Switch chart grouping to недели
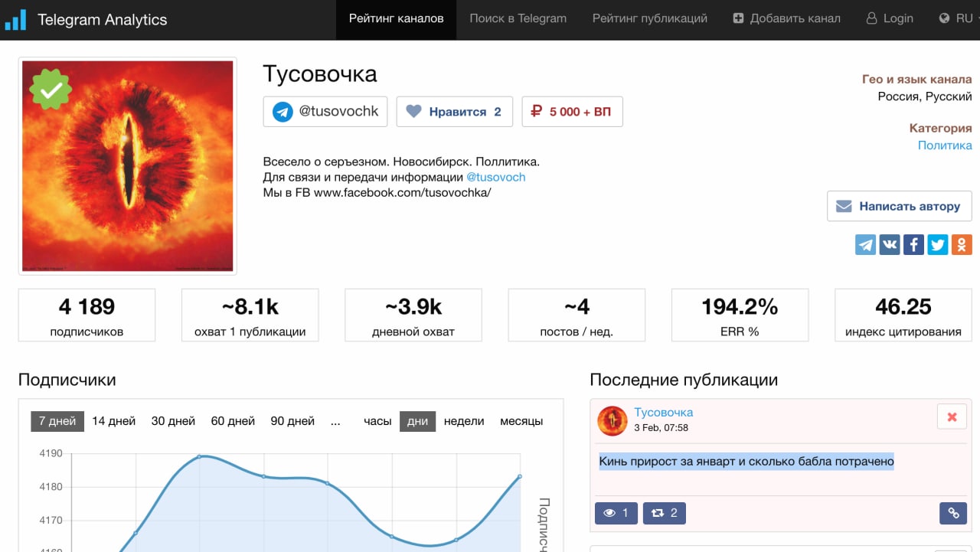Screen dimensions: 980x552 click(464, 421)
